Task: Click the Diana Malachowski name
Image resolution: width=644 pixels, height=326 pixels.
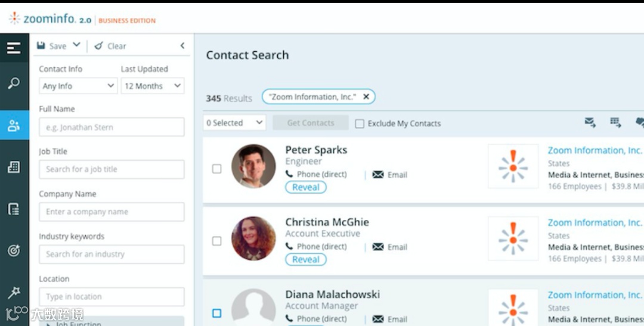Action: pyautogui.click(x=333, y=294)
